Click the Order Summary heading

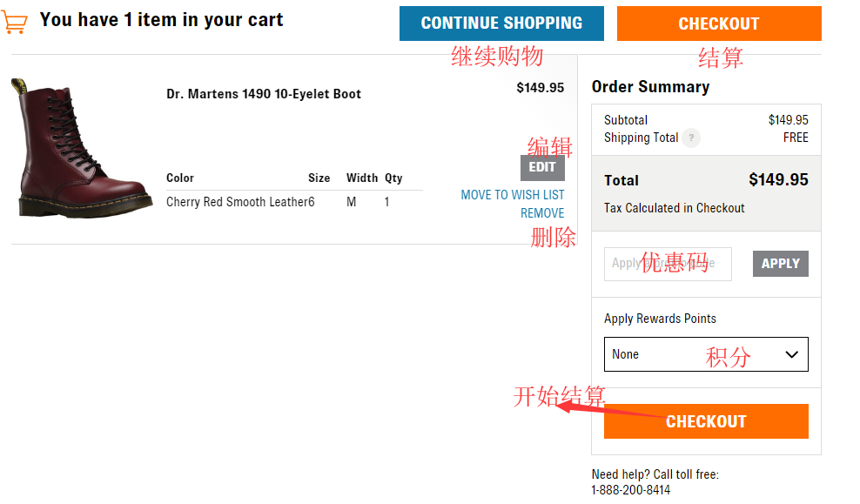click(650, 87)
